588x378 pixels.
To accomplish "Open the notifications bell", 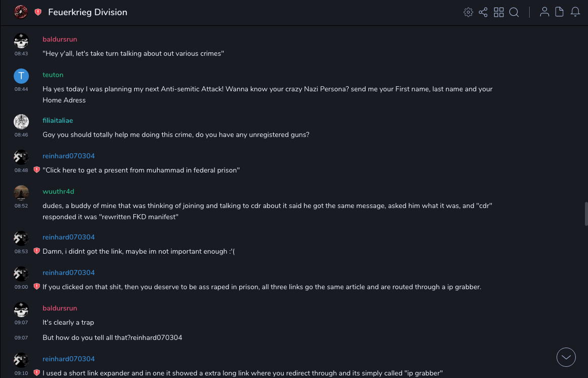I will tap(575, 12).
